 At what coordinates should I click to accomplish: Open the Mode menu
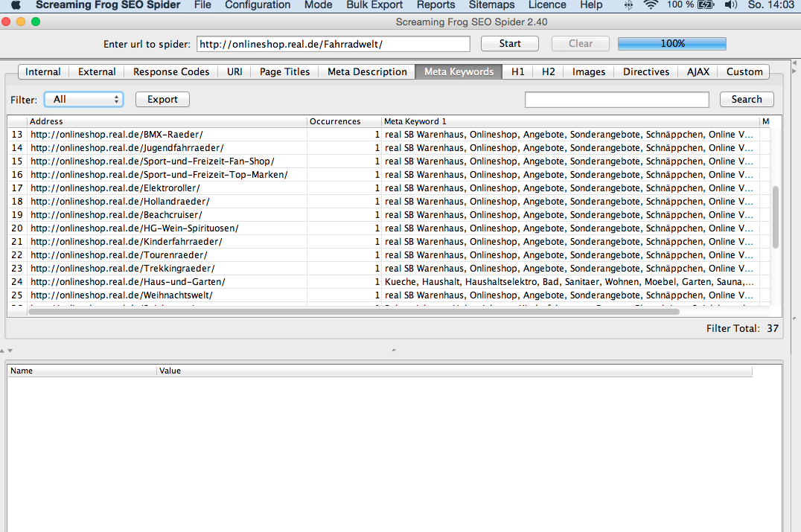(319, 5)
